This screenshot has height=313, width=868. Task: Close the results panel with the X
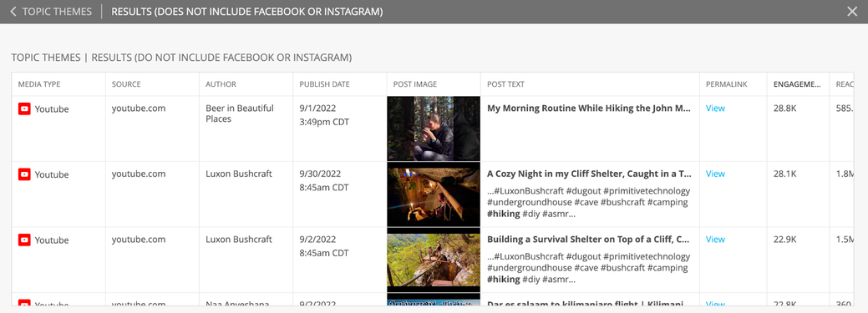tap(852, 12)
